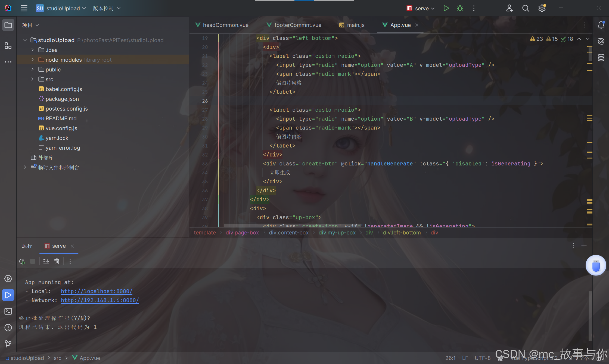
Task: Expand the src folder in the project tree
Action: [x=33, y=79]
